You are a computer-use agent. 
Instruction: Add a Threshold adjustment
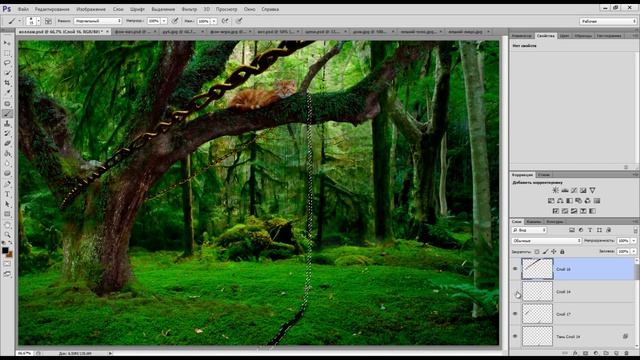pyautogui.click(x=574, y=211)
